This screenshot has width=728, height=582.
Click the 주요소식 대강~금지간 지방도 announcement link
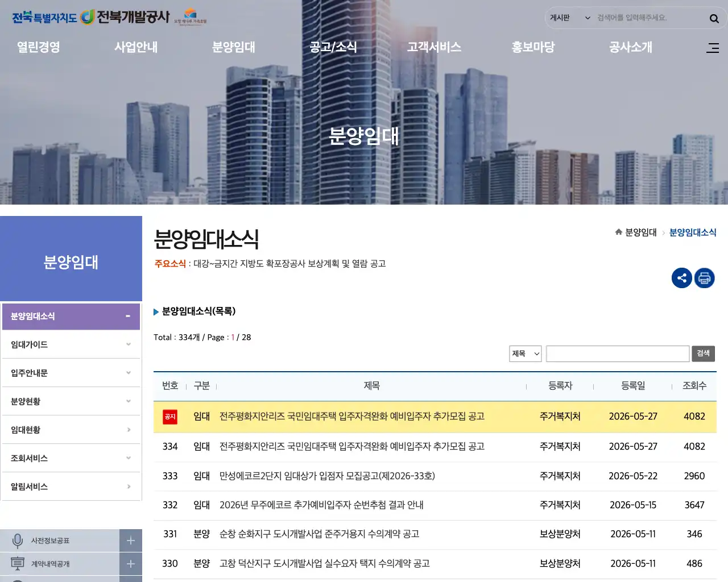pyautogui.click(x=289, y=264)
